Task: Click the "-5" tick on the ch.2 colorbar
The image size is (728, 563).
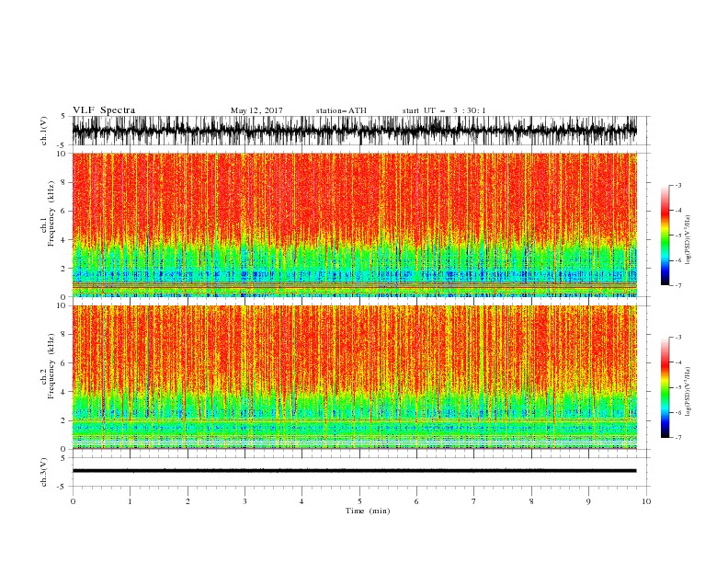Action: [x=677, y=387]
